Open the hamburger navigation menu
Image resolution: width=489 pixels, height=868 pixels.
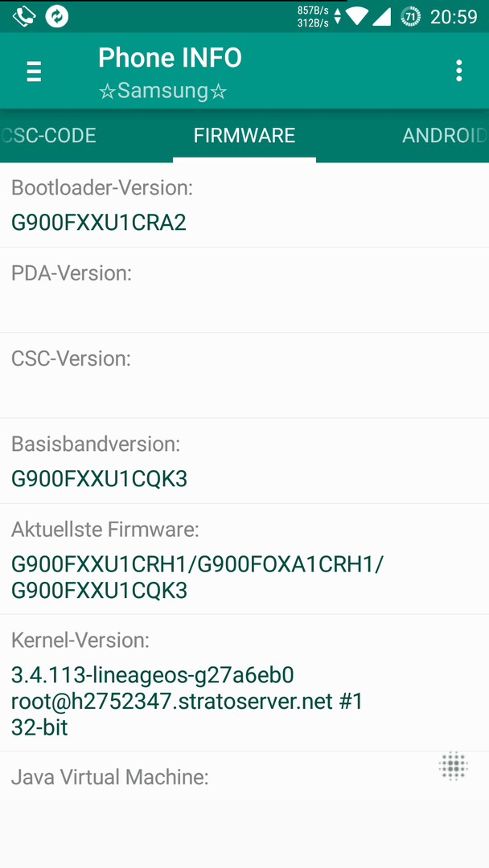coord(34,72)
